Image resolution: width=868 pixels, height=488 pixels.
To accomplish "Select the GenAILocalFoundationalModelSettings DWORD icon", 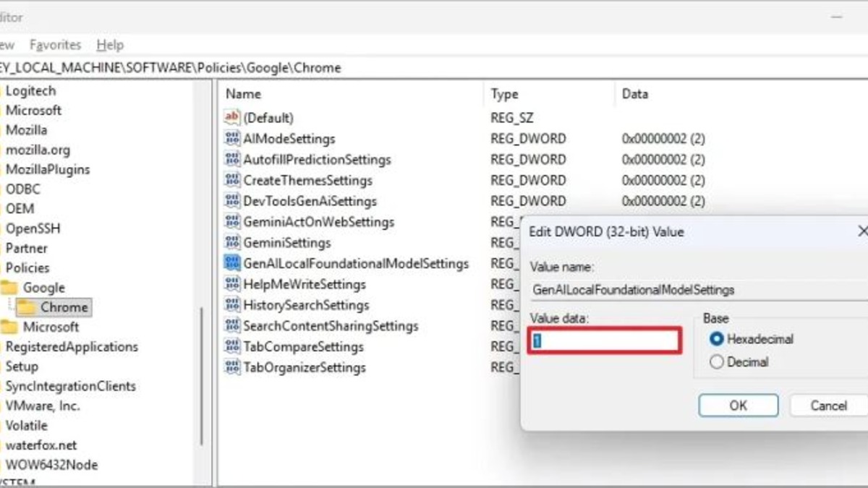I will [x=231, y=263].
